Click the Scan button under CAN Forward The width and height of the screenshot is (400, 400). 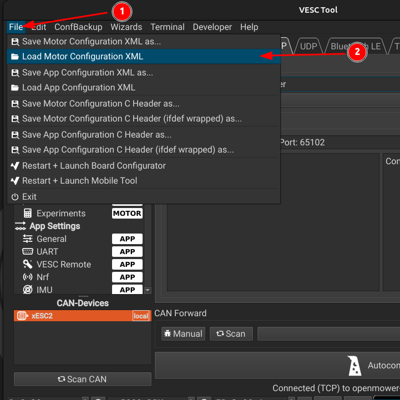pyautogui.click(x=231, y=334)
